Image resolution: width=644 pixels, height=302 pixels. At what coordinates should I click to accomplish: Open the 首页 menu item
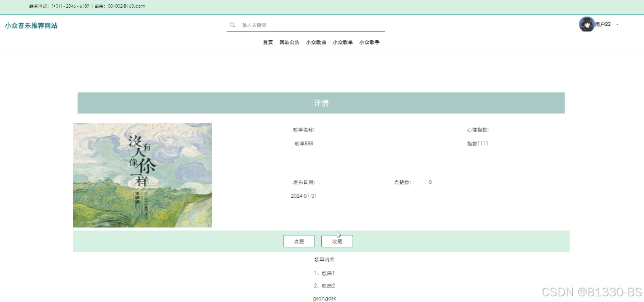268,42
